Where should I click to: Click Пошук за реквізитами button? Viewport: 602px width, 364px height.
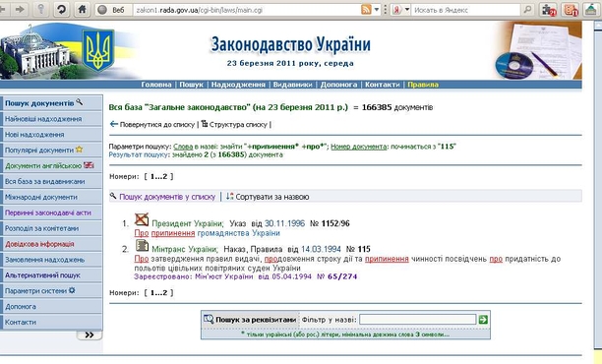coord(250,320)
